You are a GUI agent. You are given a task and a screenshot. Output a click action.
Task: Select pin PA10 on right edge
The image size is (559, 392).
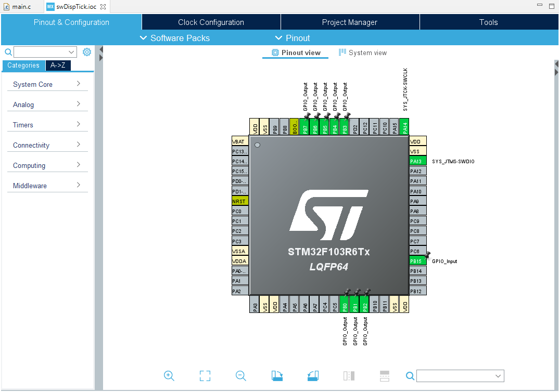[418, 191]
